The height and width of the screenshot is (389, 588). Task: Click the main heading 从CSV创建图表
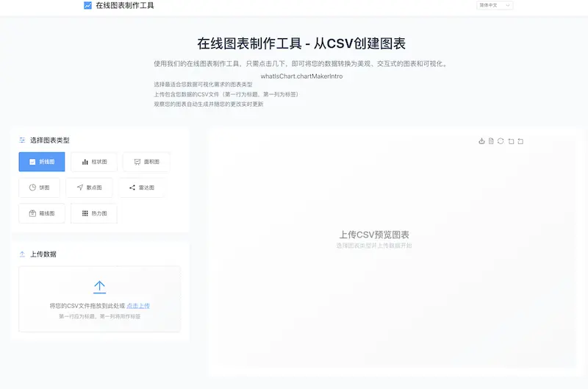coord(359,43)
